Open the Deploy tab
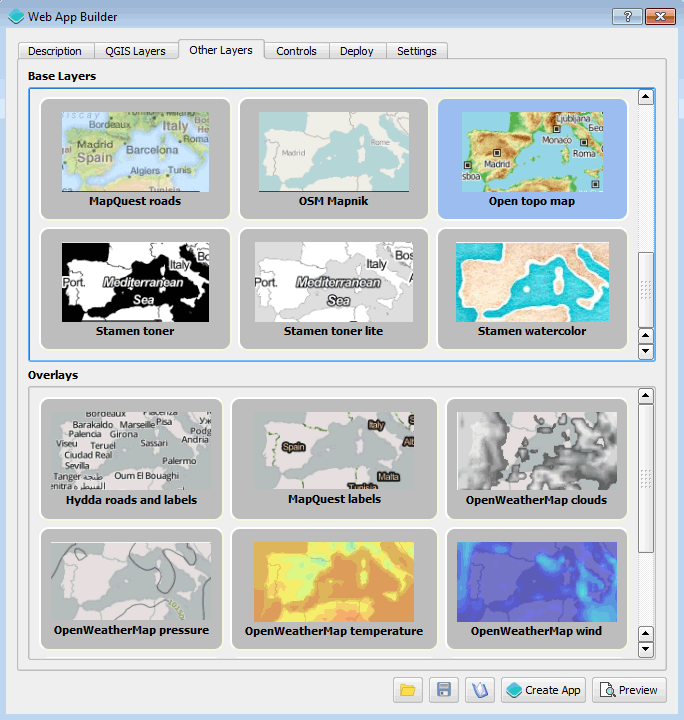This screenshot has height=720, width=684. tap(356, 51)
